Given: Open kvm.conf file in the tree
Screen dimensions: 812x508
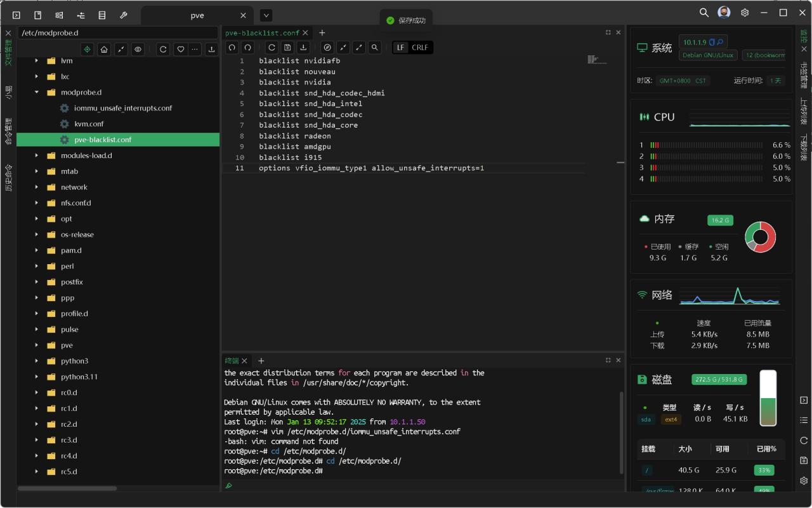Looking at the screenshot, I should pyautogui.click(x=89, y=124).
